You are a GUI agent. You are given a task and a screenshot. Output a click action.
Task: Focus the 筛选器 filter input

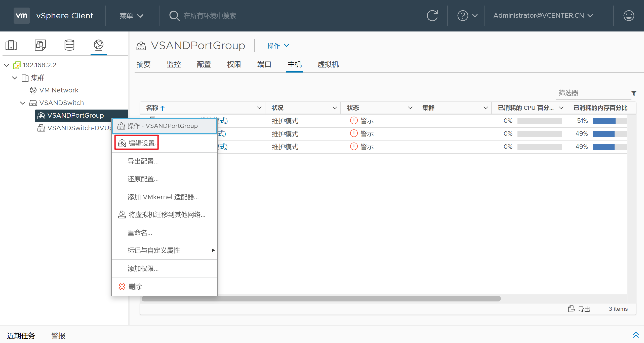594,93
